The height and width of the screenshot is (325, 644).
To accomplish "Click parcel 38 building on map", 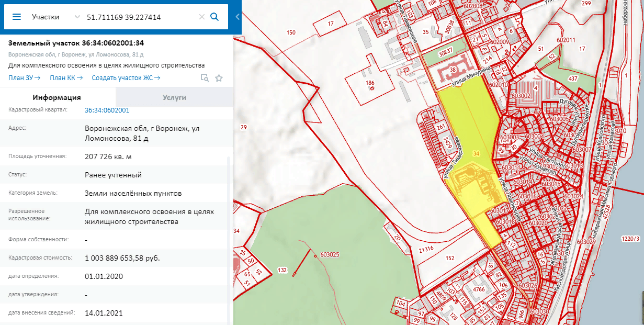I will [453, 69].
